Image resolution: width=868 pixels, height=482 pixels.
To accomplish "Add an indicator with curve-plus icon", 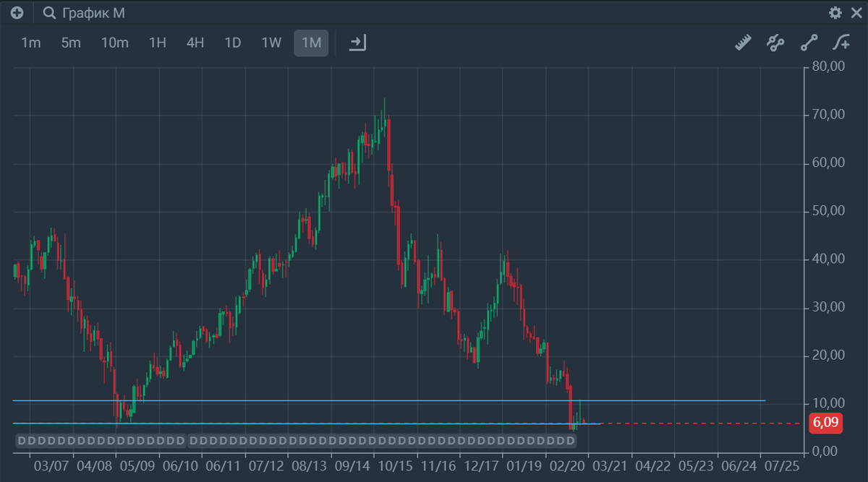I will (x=841, y=43).
